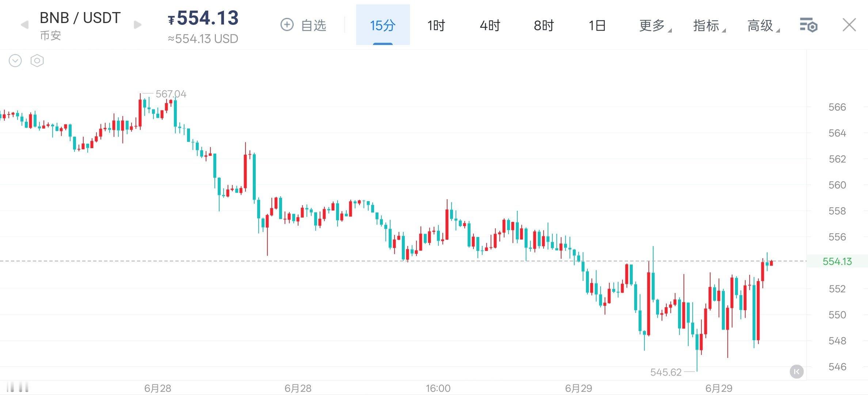Close the chart view
868x395 pixels.
point(849,25)
